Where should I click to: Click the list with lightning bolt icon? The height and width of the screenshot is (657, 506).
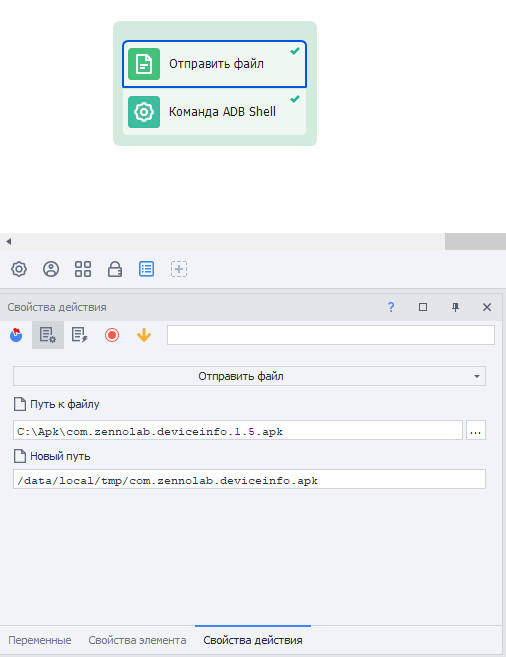click(x=80, y=335)
